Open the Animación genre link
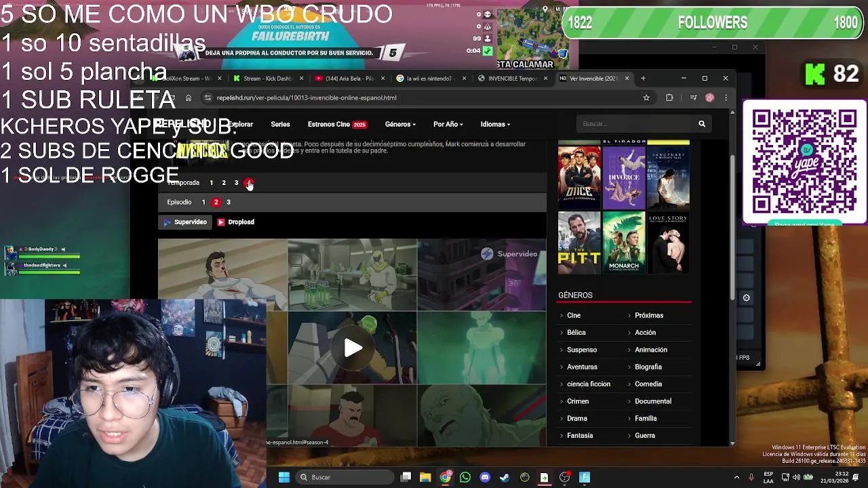Viewport: 868px width, 488px height. tap(651, 350)
